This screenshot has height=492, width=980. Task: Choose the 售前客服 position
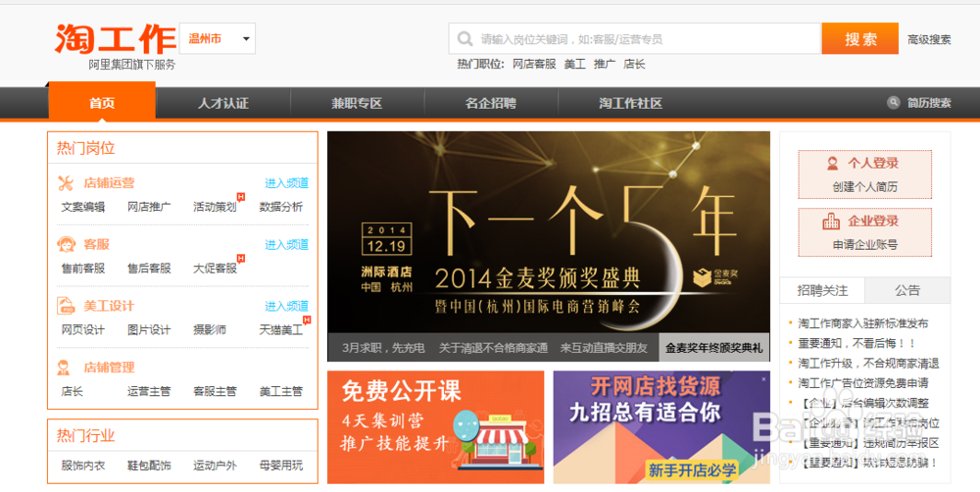pos(83,269)
